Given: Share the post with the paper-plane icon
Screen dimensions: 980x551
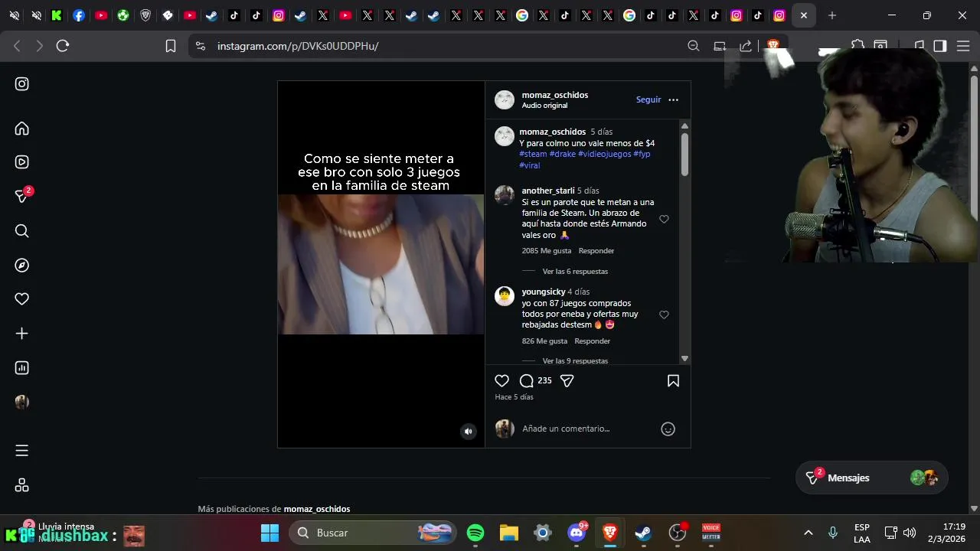Looking at the screenshot, I should point(567,381).
